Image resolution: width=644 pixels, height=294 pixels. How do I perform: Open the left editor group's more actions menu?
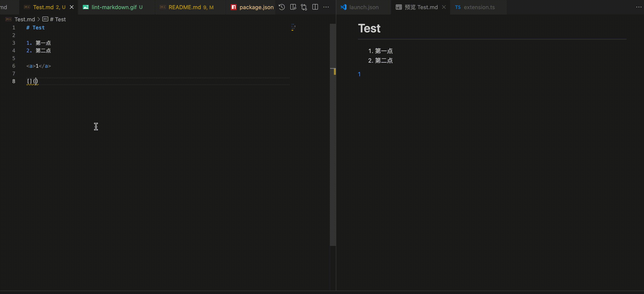point(326,7)
